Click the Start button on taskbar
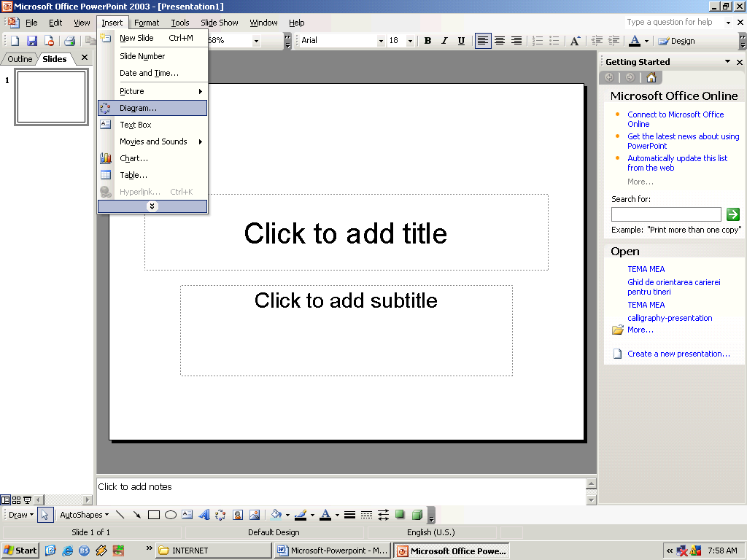747x560 pixels. 20,551
